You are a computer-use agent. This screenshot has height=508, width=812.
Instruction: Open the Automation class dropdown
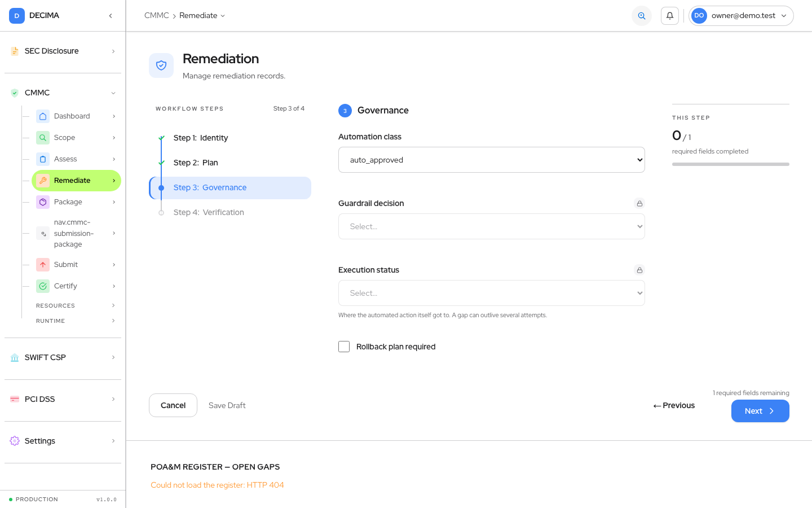point(492,160)
